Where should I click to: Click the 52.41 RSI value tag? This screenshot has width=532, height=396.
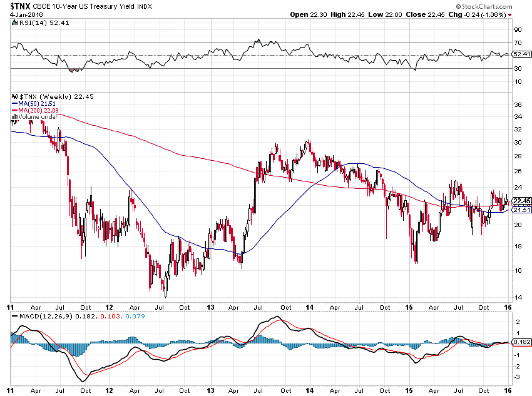[x=521, y=54]
